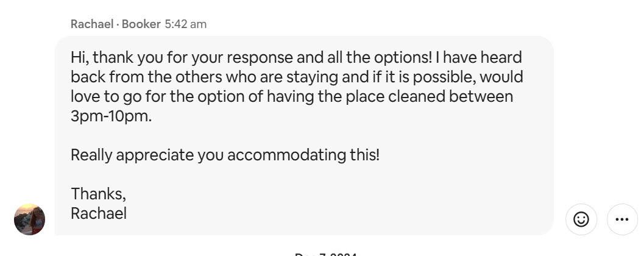The width and height of the screenshot is (644, 256).
Task: Open the three-dot more options menu
Action: pos(621,219)
